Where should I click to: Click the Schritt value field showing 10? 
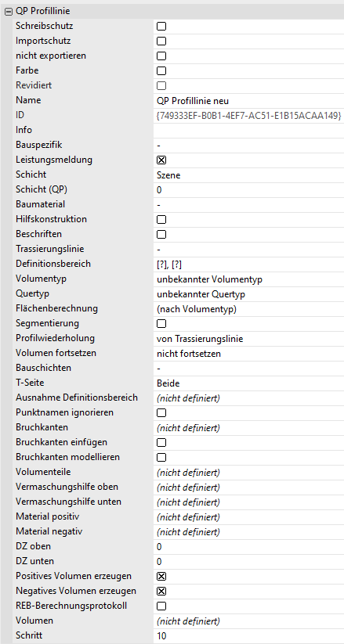(248, 636)
